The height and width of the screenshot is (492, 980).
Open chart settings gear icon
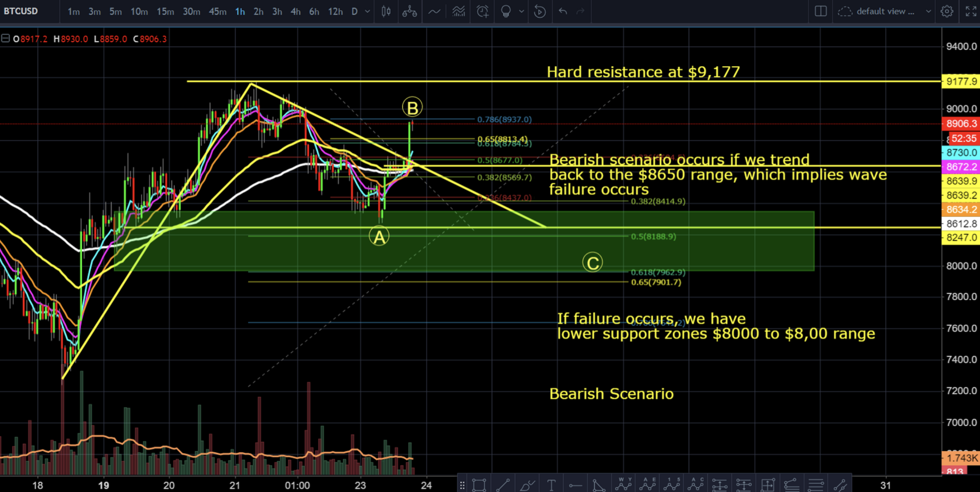coord(946,11)
